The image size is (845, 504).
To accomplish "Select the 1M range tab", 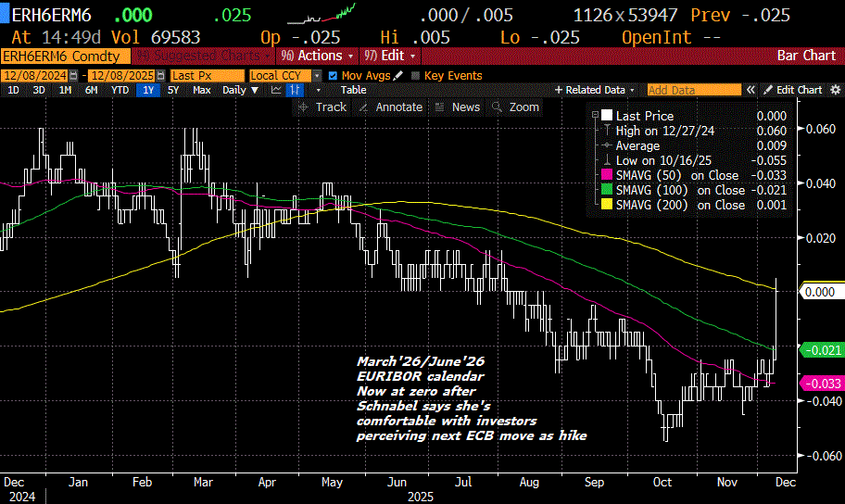I will click(65, 90).
